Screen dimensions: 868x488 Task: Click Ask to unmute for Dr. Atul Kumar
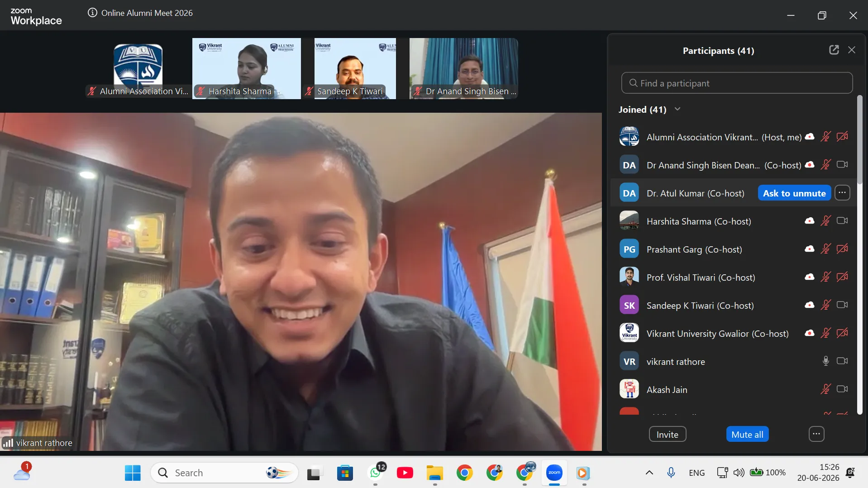coord(794,193)
